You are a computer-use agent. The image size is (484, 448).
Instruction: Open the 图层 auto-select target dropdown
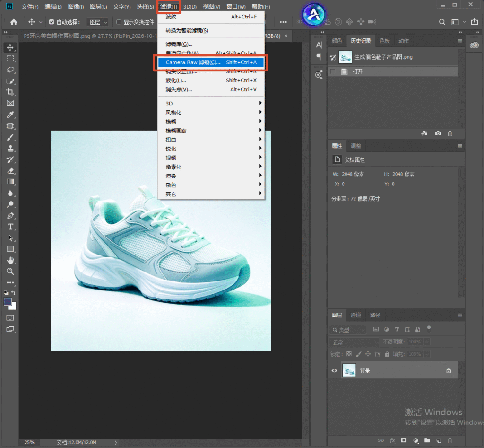click(97, 22)
